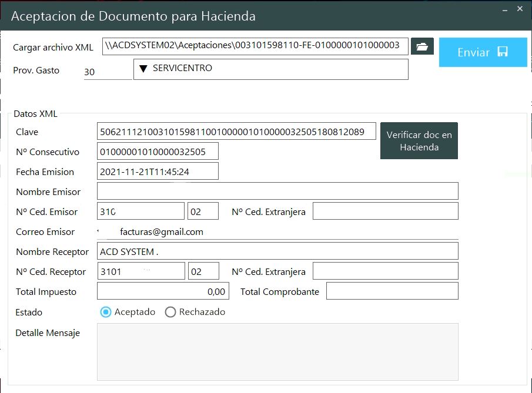This screenshot has width=532, height=393.
Task: Click the Total Comprobante field
Action: pyautogui.click(x=392, y=291)
